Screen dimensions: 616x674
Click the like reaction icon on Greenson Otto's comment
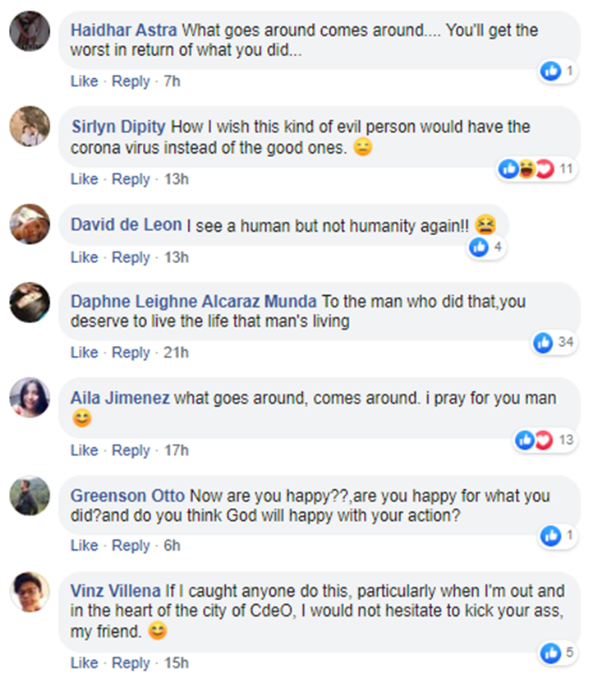550,536
